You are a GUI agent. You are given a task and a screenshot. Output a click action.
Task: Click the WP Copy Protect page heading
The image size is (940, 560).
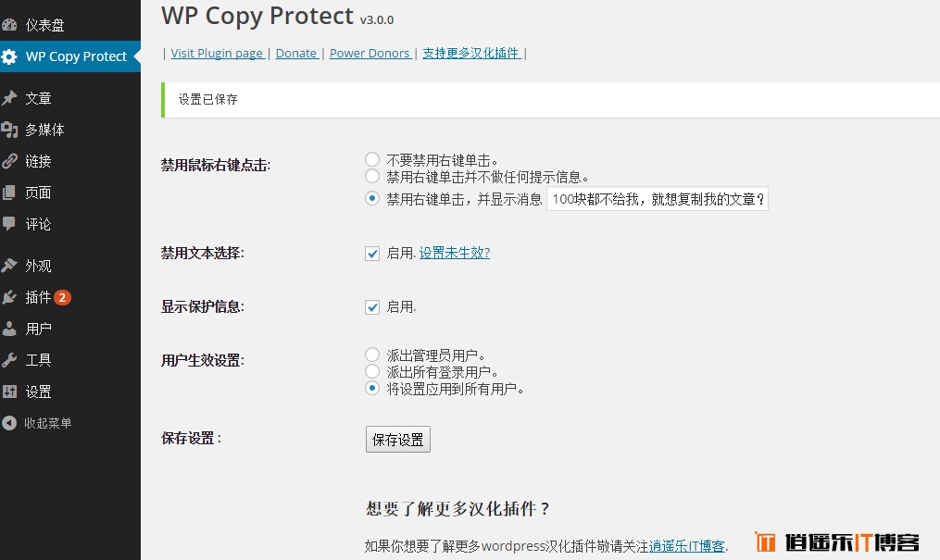[x=257, y=16]
